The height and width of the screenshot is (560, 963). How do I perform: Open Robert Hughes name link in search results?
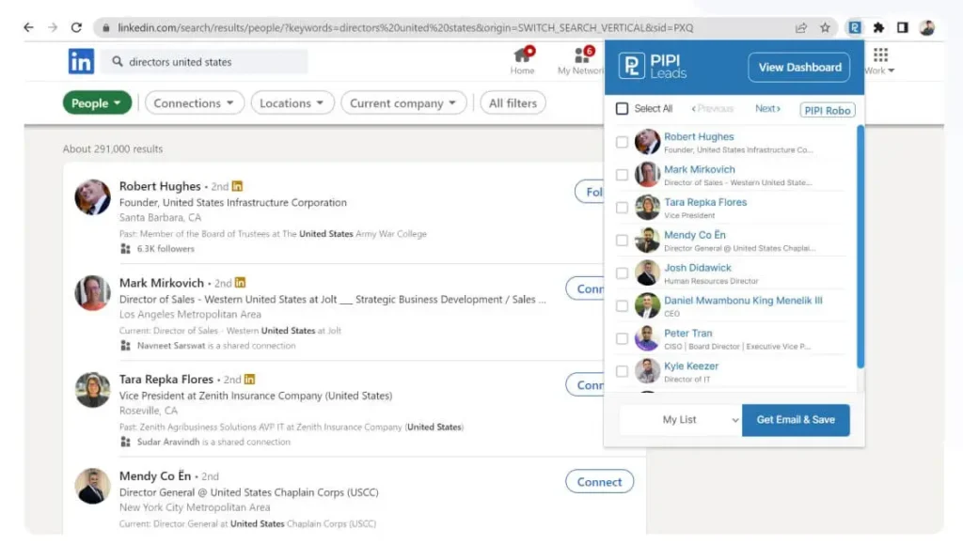click(x=160, y=186)
